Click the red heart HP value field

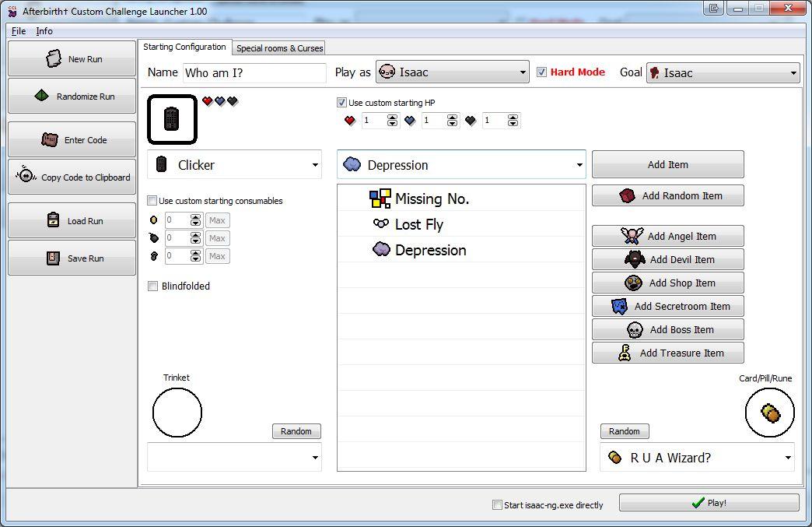point(374,120)
